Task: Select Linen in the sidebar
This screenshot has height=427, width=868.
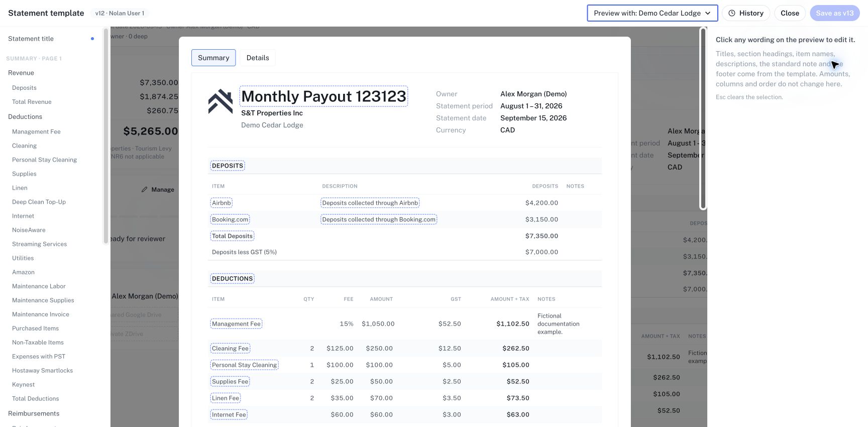Action: tap(20, 188)
